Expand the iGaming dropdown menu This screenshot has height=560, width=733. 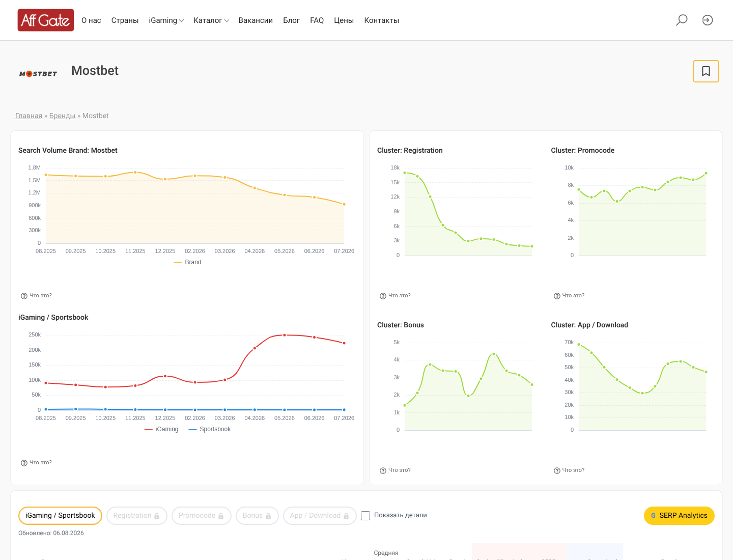point(166,20)
